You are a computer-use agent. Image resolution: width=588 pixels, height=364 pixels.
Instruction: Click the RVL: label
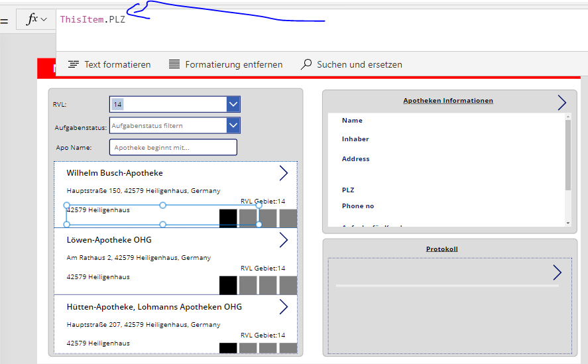[60, 105]
